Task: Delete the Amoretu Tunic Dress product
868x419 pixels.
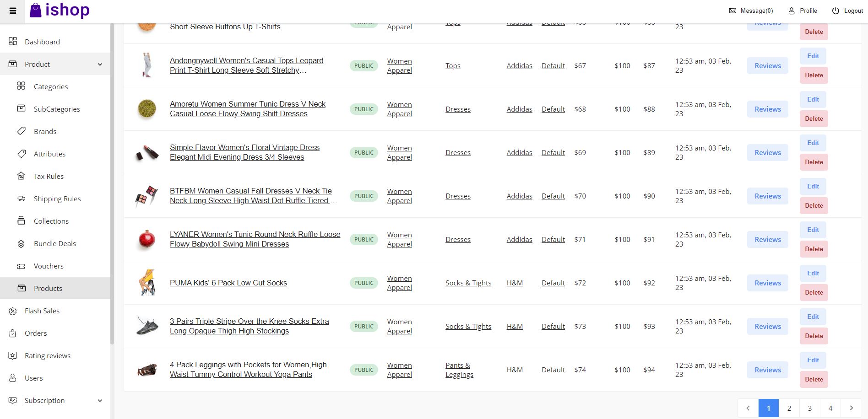Action: [x=814, y=118]
